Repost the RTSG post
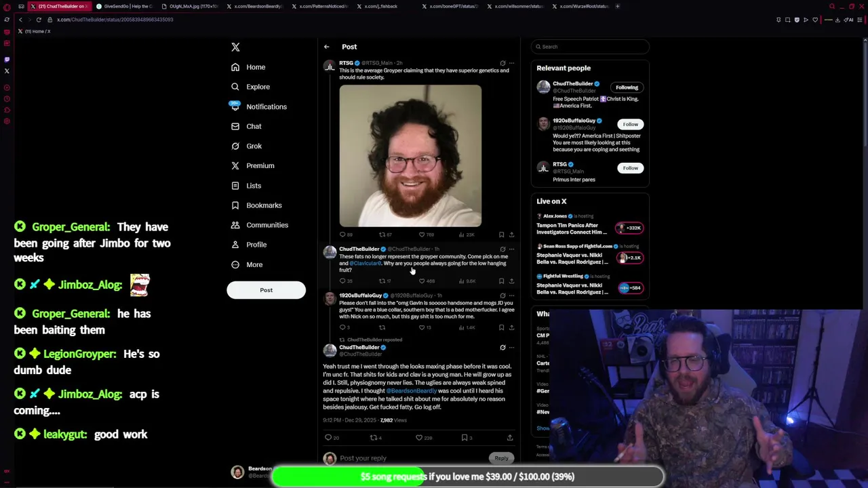Image resolution: width=868 pixels, height=488 pixels. [384, 235]
